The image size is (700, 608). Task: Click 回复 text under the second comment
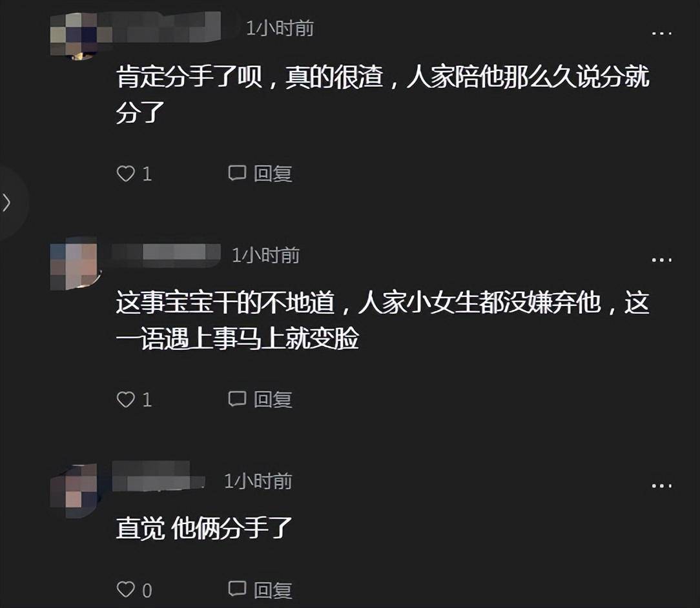click(273, 400)
